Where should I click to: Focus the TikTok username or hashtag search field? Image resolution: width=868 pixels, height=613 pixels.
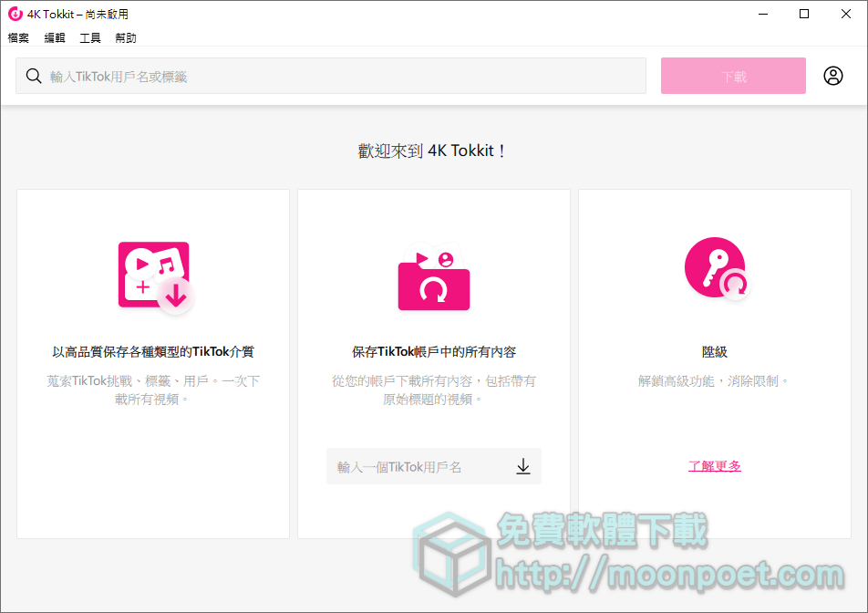point(337,77)
